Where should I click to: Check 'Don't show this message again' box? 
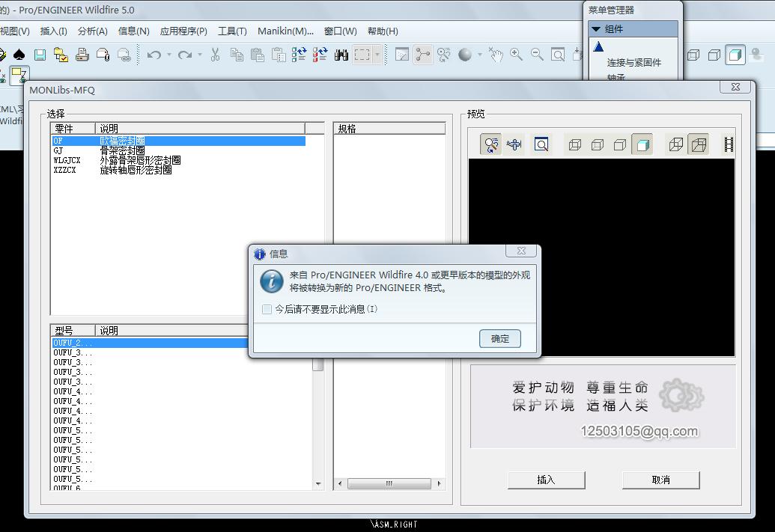pos(267,310)
